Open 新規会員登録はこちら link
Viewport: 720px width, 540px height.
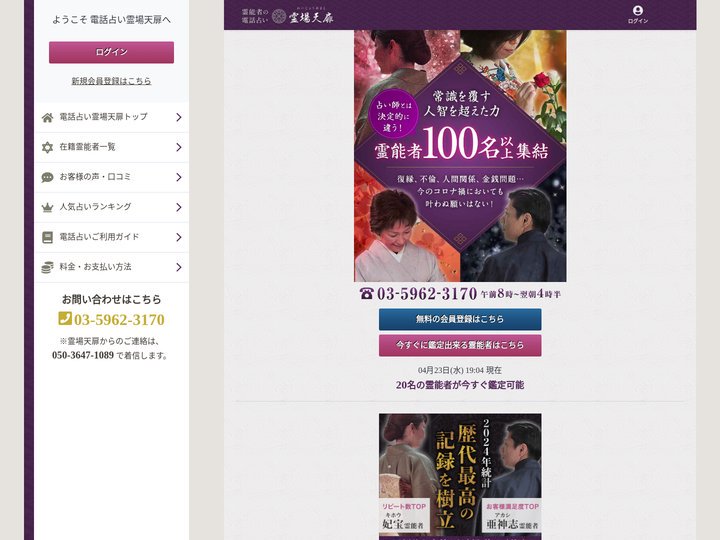[111, 81]
